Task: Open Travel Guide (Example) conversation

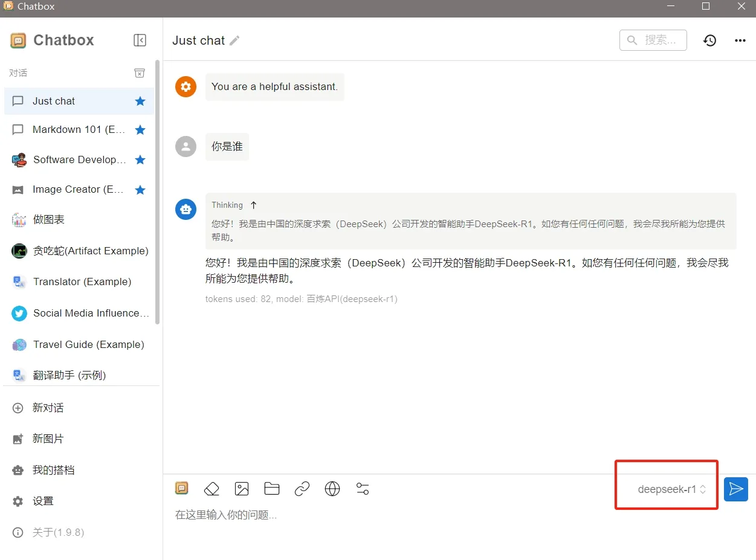Action: pyautogui.click(x=79, y=344)
